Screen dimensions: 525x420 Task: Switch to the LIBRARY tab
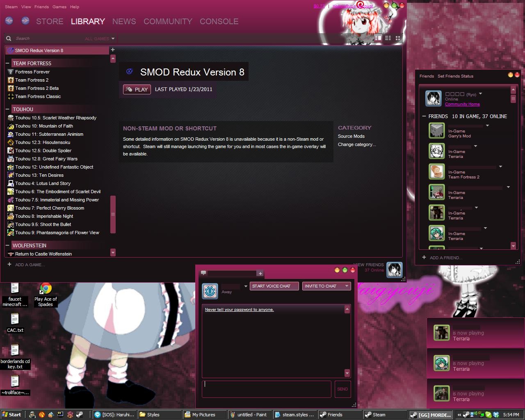pyautogui.click(x=88, y=21)
